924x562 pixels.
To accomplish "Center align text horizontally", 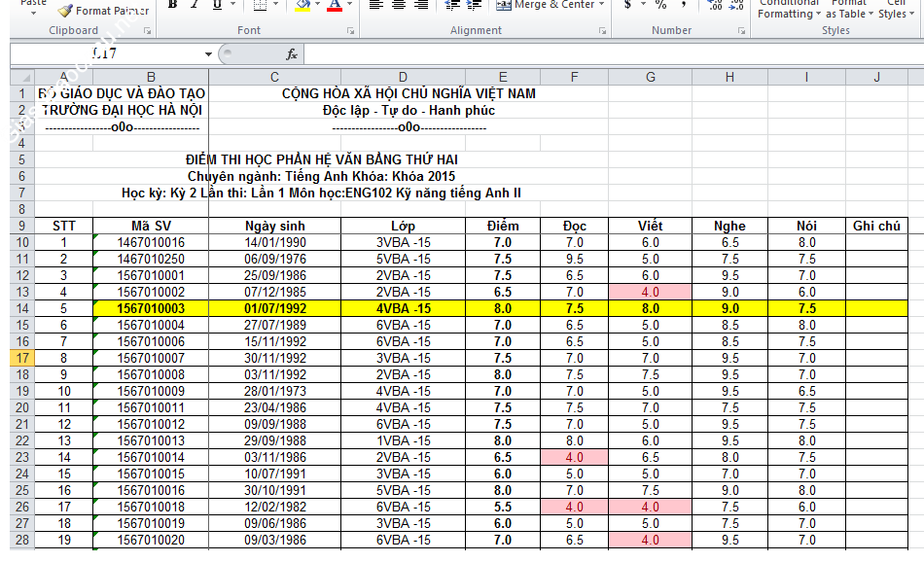I will click(x=400, y=5).
